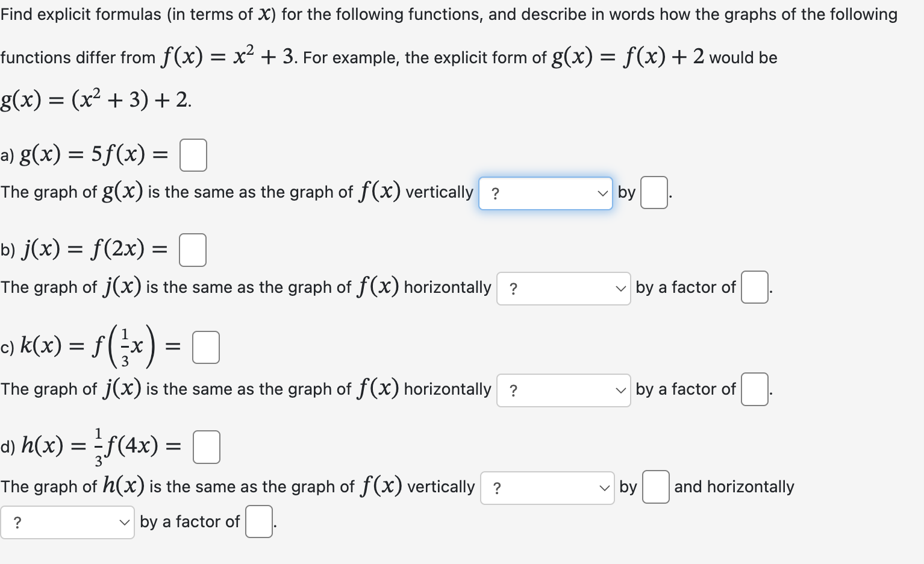The height and width of the screenshot is (564, 924).
Task: Click the bottom "by a factor of" box
Action: (258, 522)
